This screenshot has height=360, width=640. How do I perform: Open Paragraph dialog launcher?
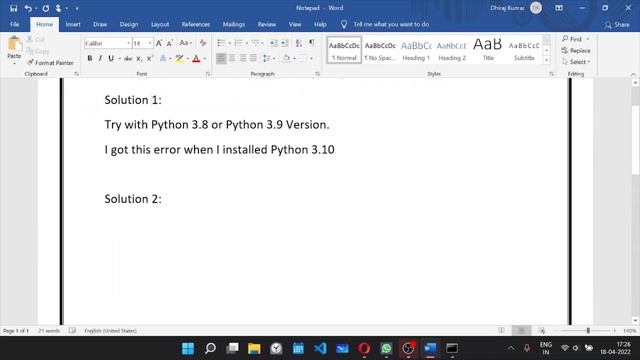[x=318, y=74]
